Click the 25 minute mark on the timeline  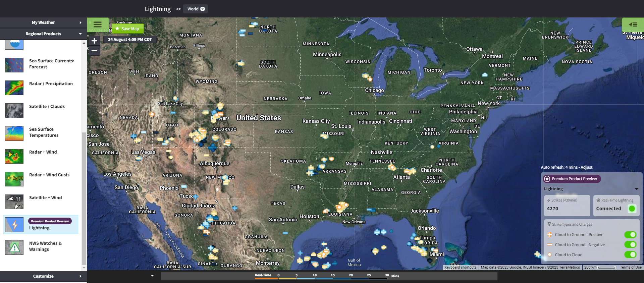369,275
